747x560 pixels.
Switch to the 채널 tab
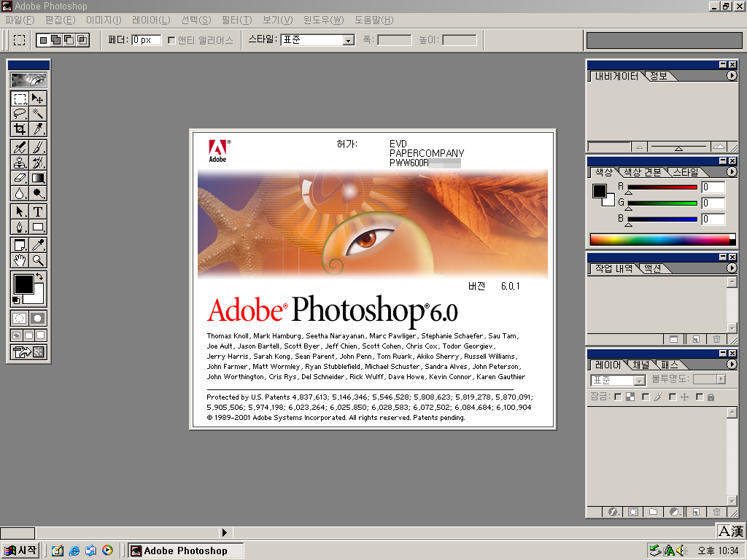(x=640, y=365)
